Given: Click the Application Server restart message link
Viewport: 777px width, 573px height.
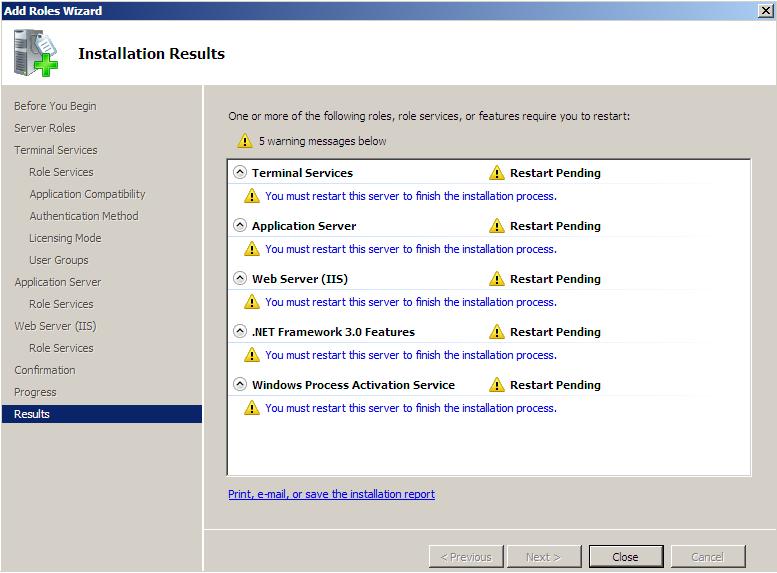Looking at the screenshot, I should (411, 249).
